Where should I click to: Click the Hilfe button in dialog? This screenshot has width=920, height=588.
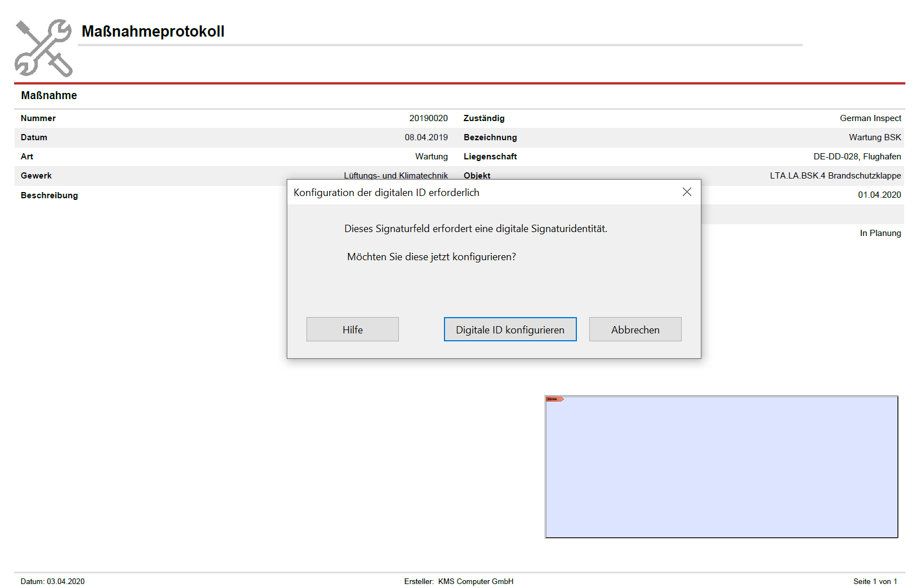[352, 329]
